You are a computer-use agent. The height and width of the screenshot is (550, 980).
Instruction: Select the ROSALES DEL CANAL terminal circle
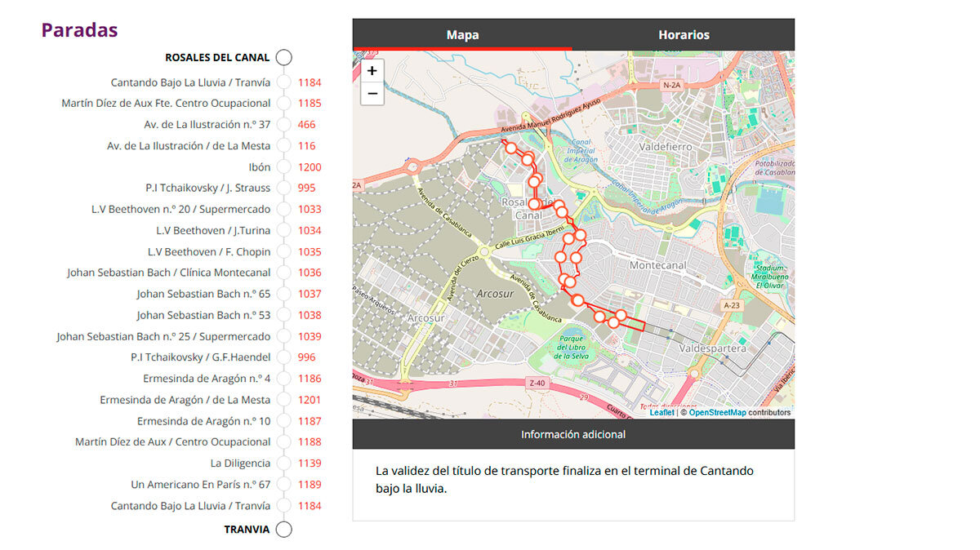pyautogui.click(x=283, y=57)
